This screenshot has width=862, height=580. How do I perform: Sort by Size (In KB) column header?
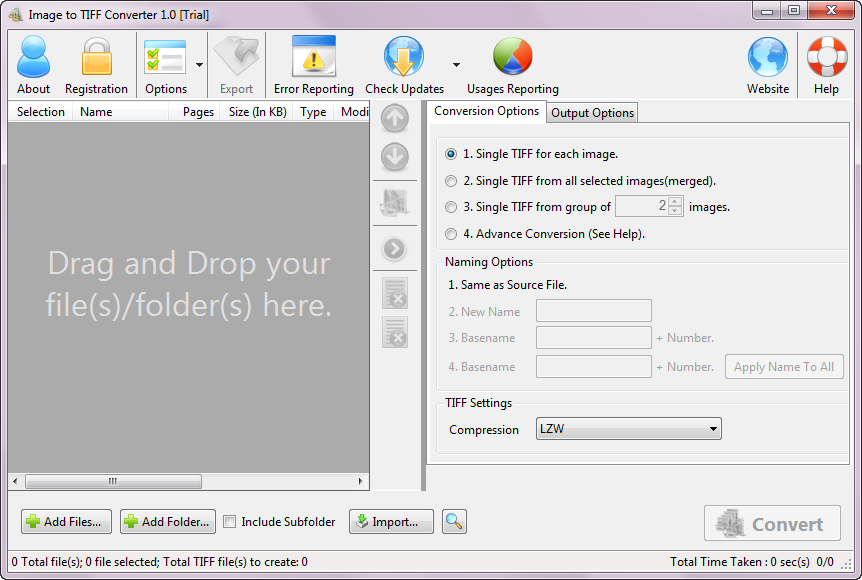pos(257,112)
